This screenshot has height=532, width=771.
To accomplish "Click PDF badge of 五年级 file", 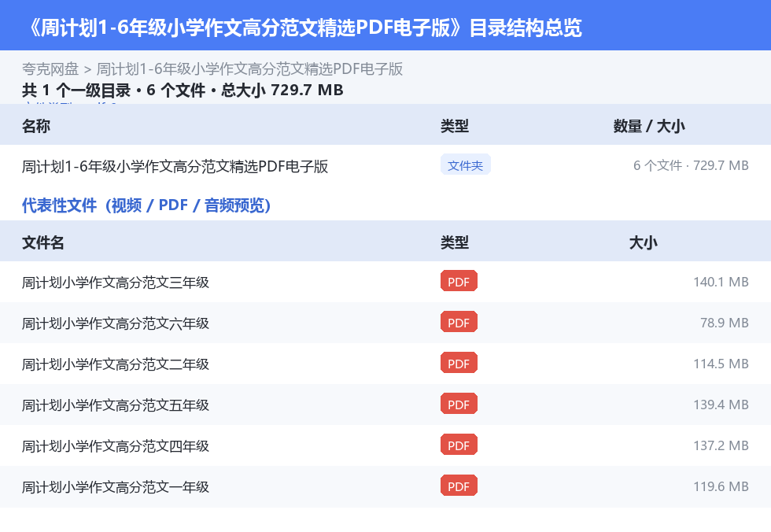I will click(459, 404).
